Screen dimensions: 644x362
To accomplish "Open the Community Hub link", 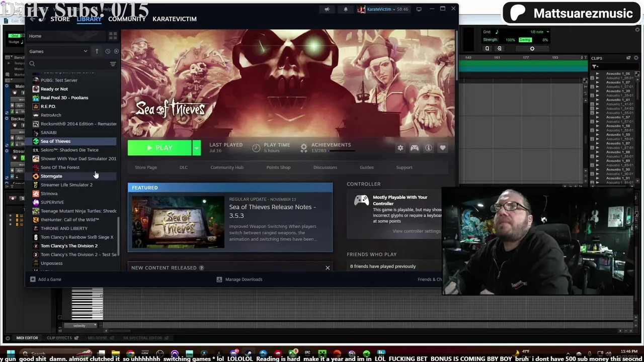I will (227, 167).
